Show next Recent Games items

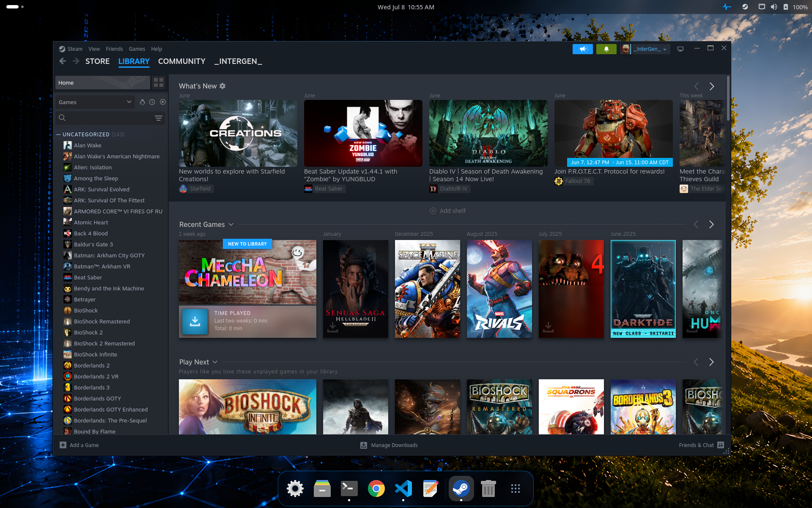[x=711, y=224]
